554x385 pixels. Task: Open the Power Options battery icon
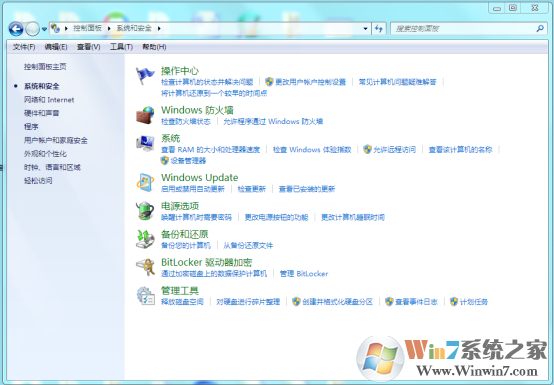pyautogui.click(x=145, y=211)
